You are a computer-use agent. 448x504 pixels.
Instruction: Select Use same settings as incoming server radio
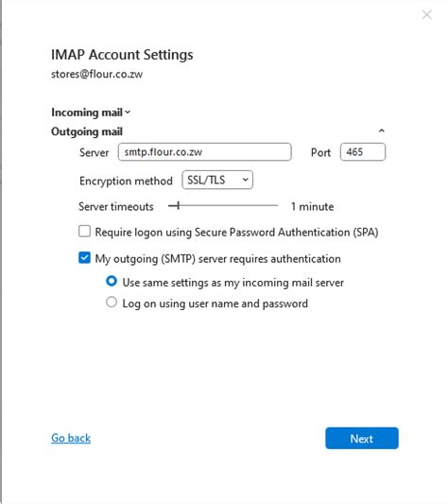[x=112, y=282]
